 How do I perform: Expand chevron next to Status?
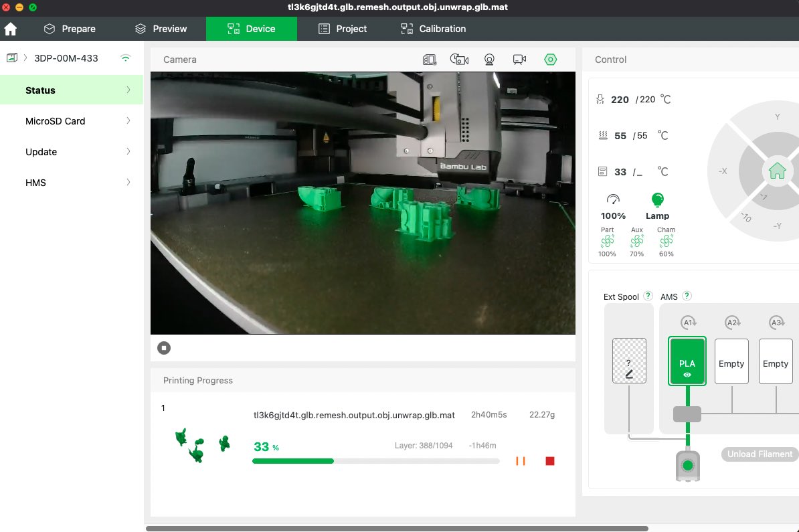click(128, 90)
